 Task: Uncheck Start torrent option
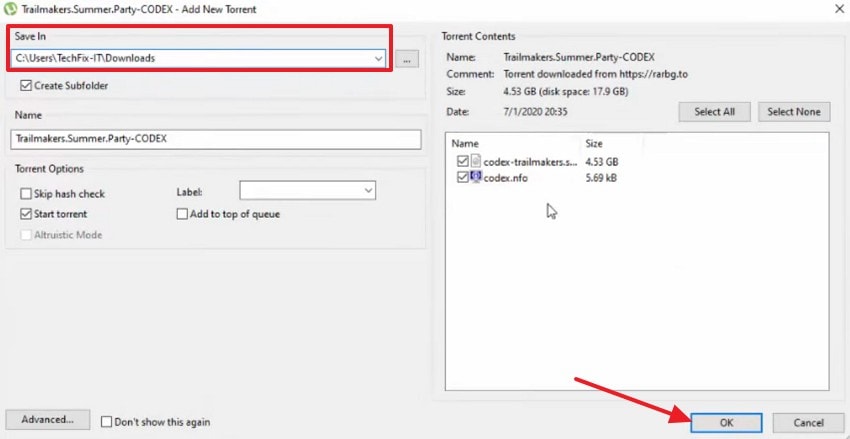[25, 214]
